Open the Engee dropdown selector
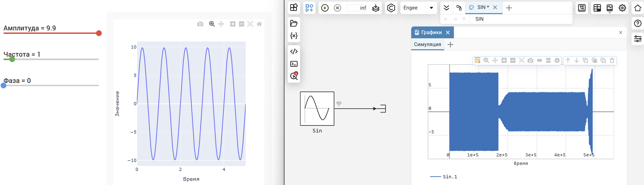644x185 pixels. (418, 8)
